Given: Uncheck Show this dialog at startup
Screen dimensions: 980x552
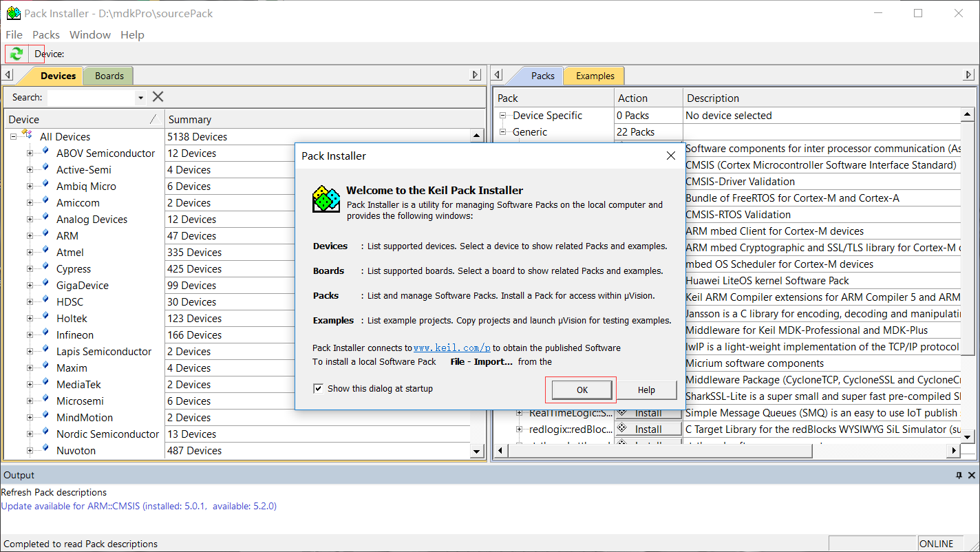Looking at the screenshot, I should pyautogui.click(x=318, y=388).
